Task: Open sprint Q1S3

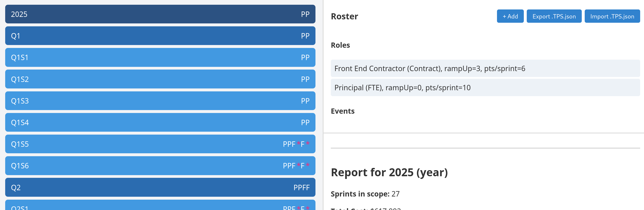Action: pos(160,101)
